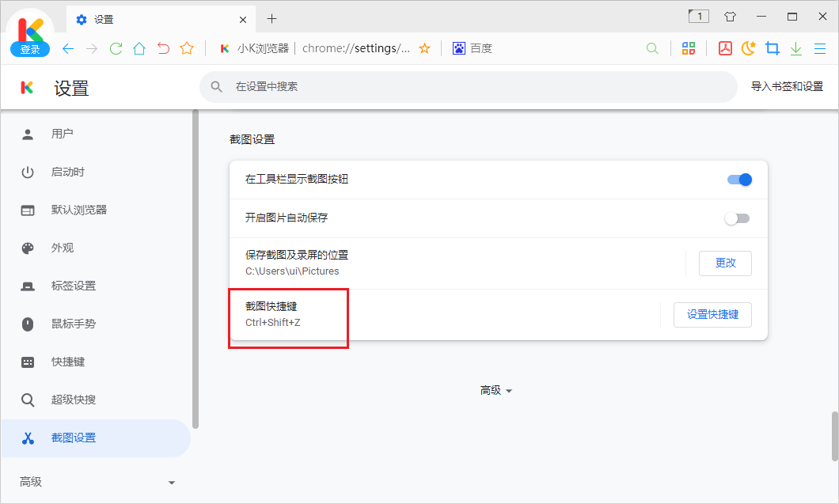
Task: Expand 高级 dropdown below the screenshot settings
Action: tap(496, 391)
